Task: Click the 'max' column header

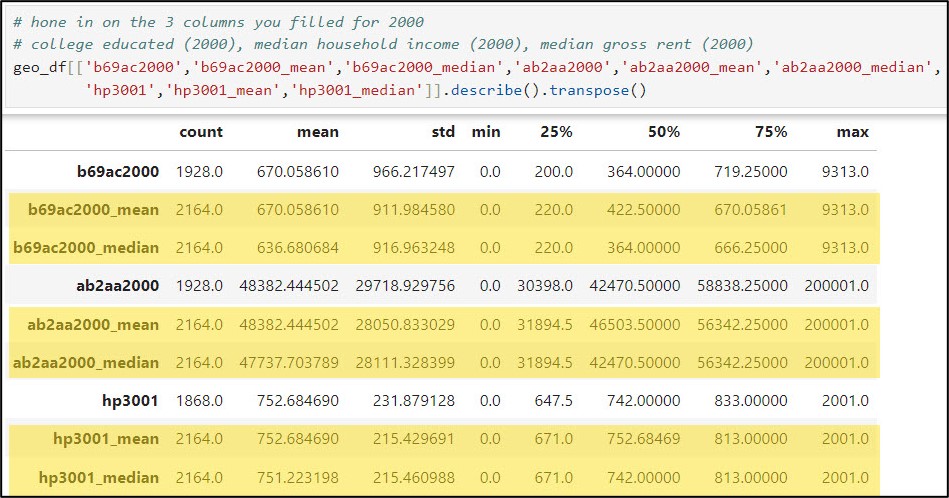Action: coord(853,132)
